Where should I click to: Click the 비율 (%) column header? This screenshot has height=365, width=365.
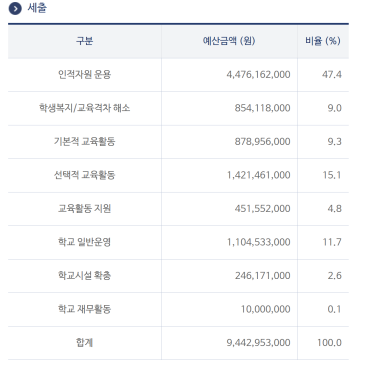click(x=323, y=41)
